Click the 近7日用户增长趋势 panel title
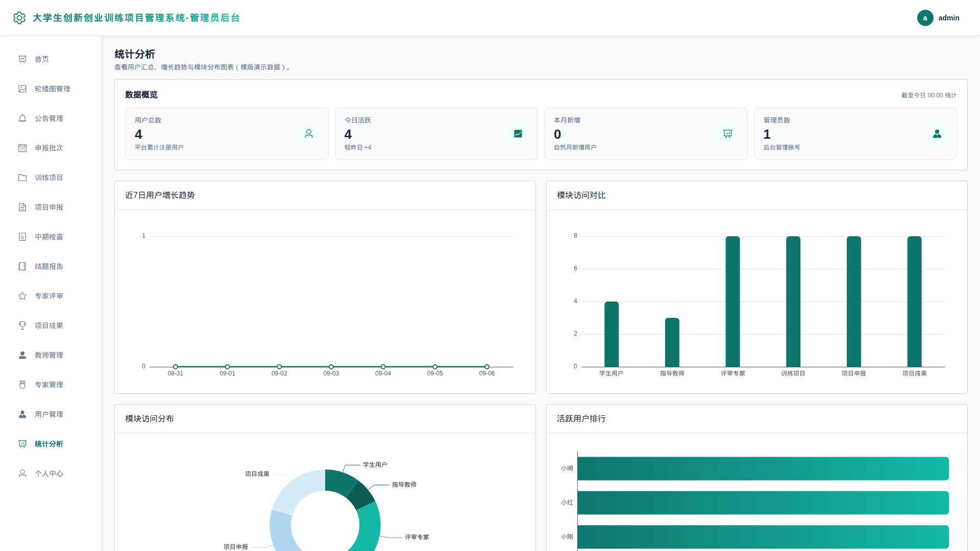 coord(160,195)
